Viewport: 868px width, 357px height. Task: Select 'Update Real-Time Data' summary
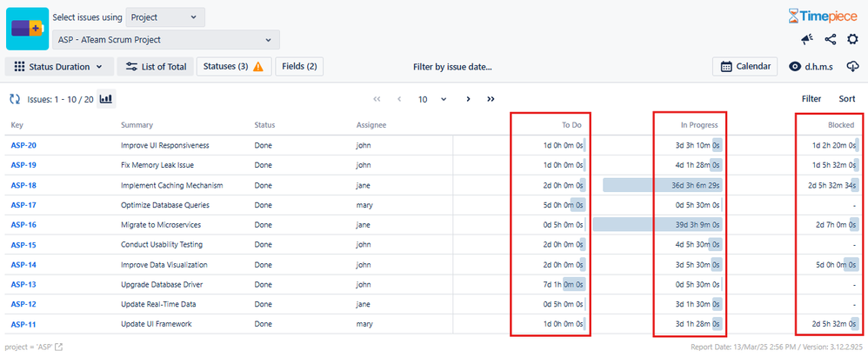158,304
